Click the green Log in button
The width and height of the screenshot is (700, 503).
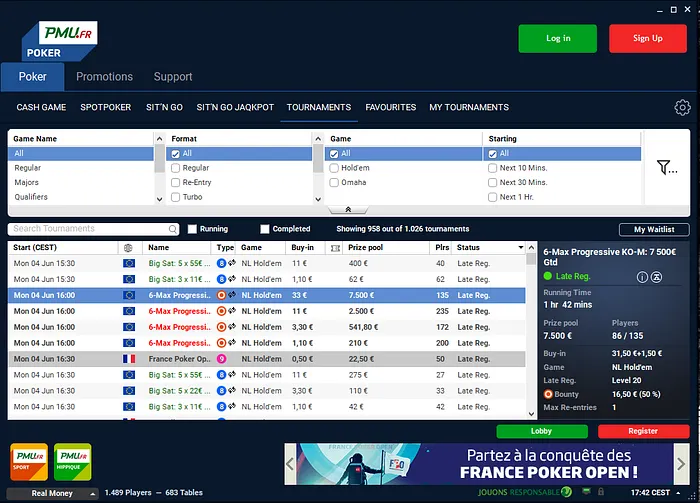pyautogui.click(x=558, y=38)
